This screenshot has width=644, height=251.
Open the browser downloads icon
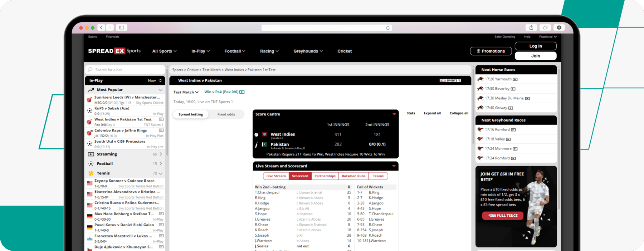click(559, 28)
